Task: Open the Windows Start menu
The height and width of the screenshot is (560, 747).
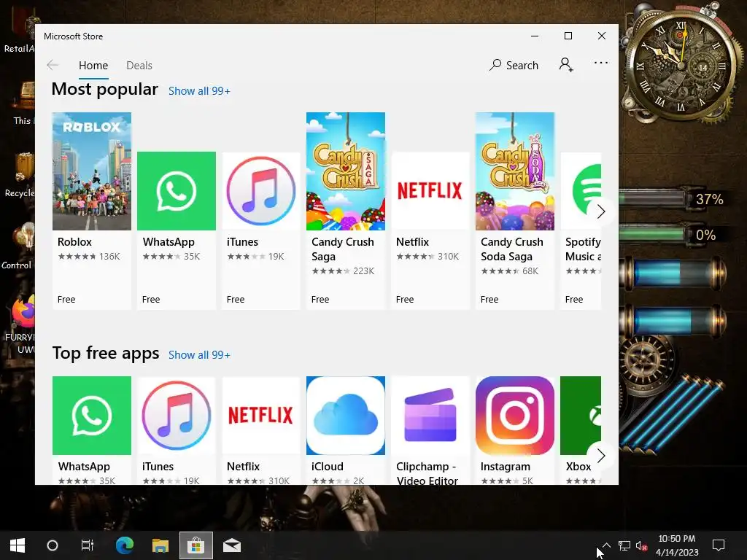Action: tap(18, 545)
